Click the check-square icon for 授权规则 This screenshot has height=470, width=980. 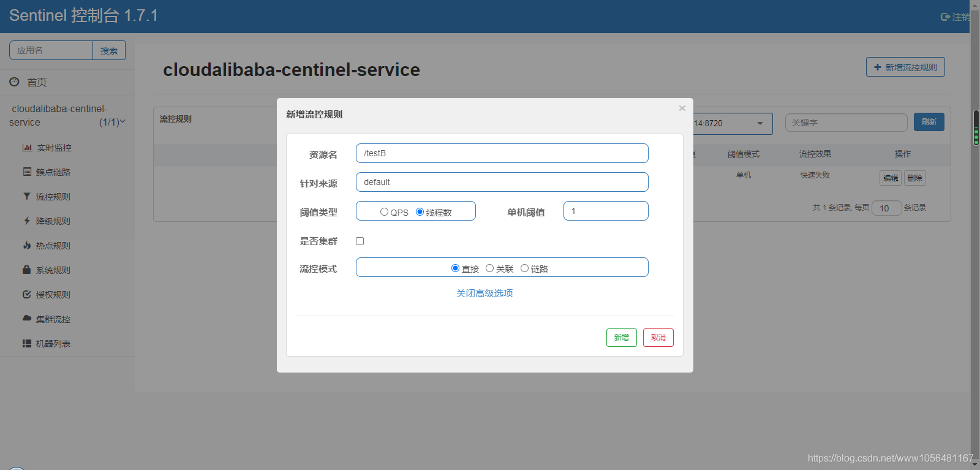(27, 294)
